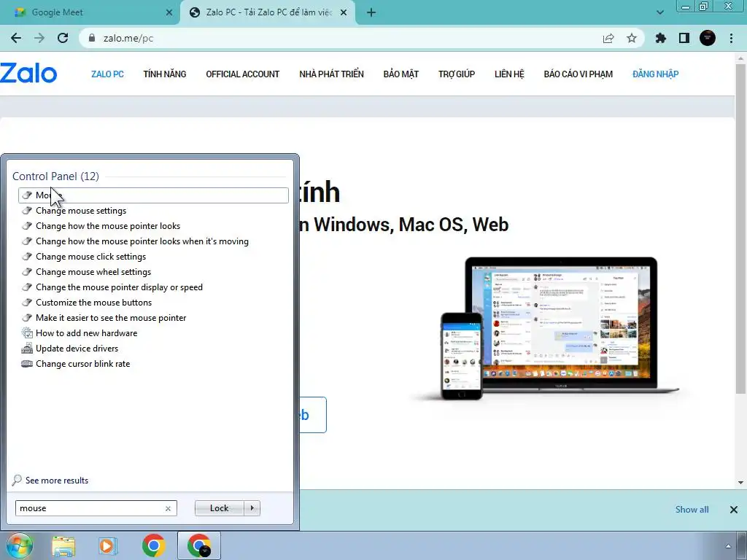Screen dimensions: 747x560
Task: Click Control Panel (12) group header
Action: [55, 176]
